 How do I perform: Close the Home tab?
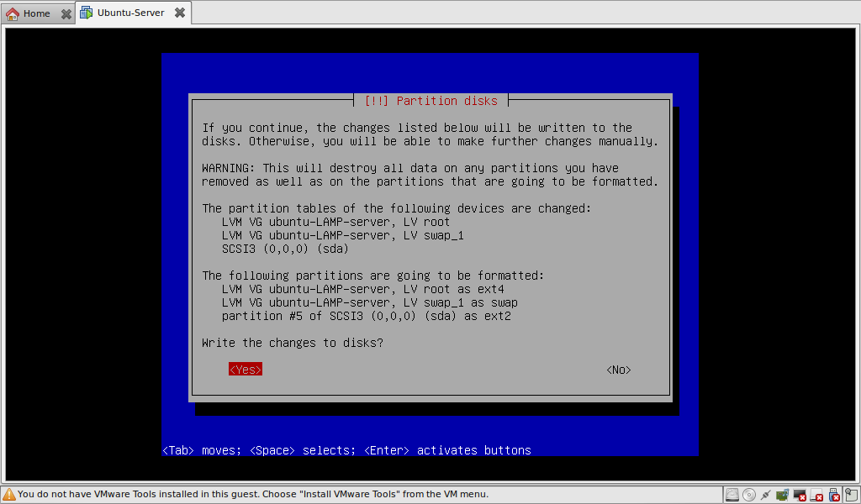(x=66, y=13)
